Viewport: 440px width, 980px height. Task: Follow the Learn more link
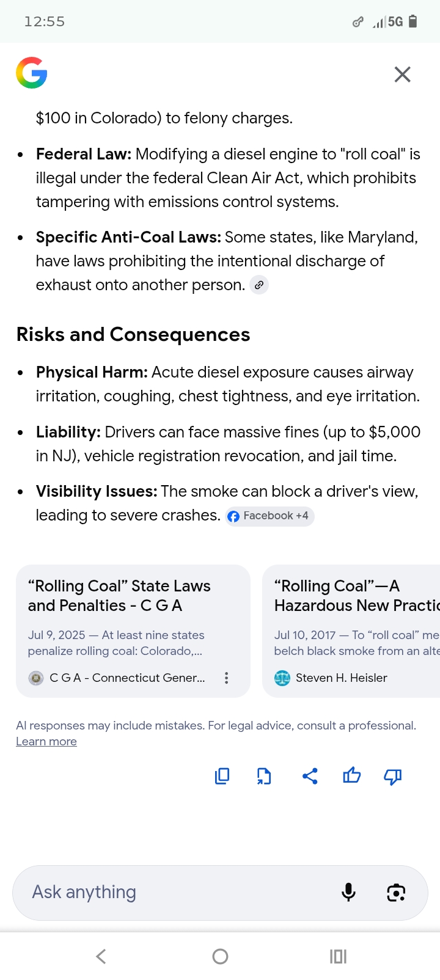coord(46,742)
